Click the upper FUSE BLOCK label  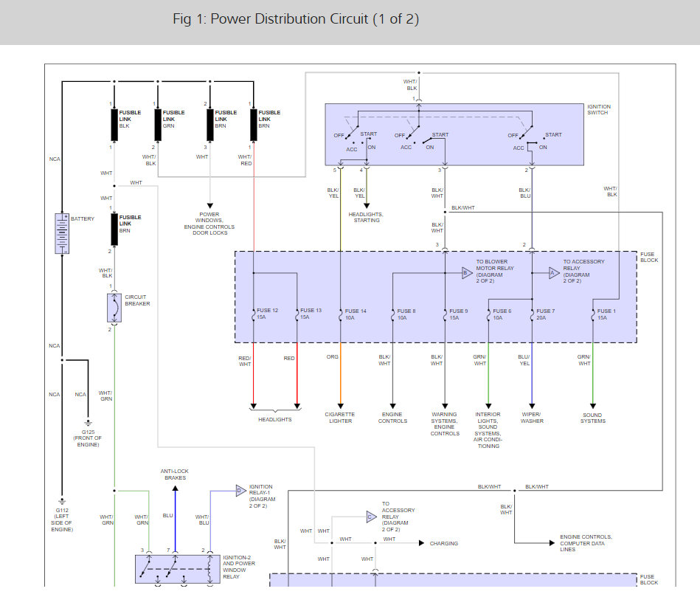[648, 258]
